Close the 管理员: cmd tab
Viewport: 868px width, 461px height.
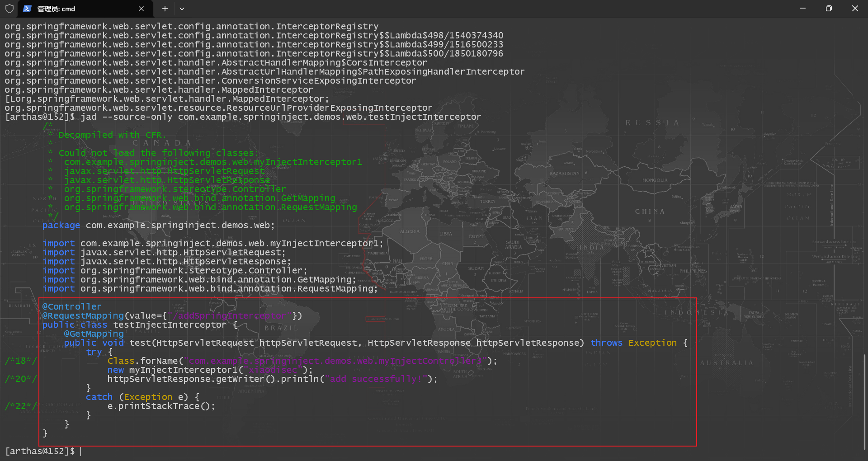[x=141, y=9]
